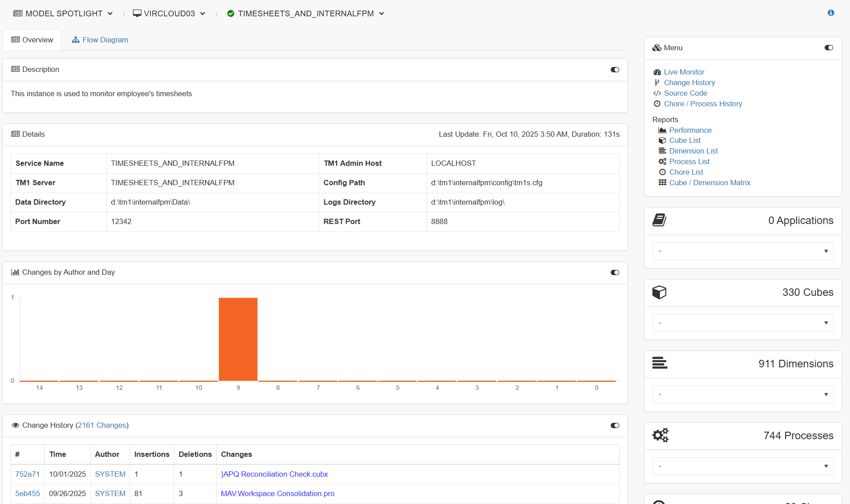
Task: Click the Source Code brackets icon
Action: click(x=657, y=93)
